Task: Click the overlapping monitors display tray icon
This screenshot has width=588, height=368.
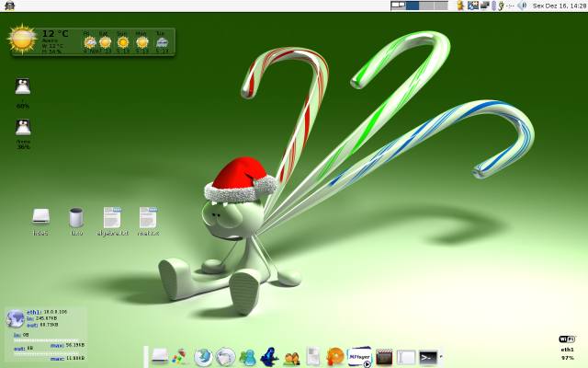Action: pyautogui.click(x=485, y=6)
